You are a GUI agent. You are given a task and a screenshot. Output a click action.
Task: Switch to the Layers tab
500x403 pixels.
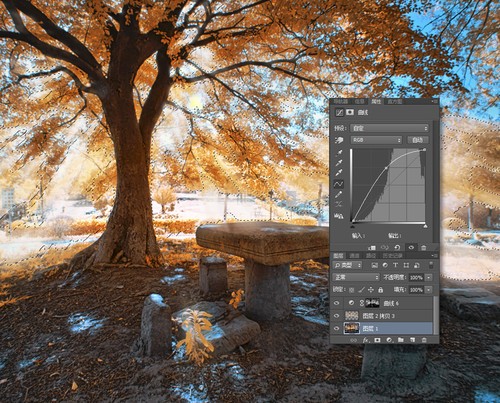point(339,256)
